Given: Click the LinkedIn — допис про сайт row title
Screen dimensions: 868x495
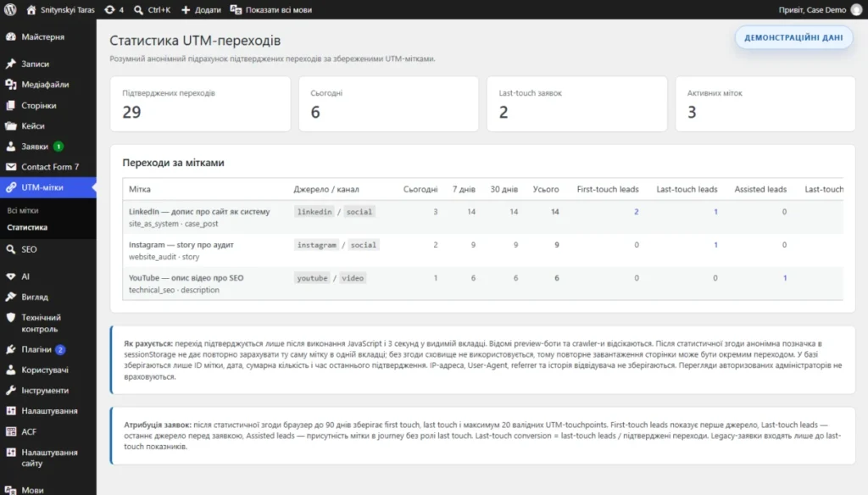Looking at the screenshot, I should tap(199, 212).
